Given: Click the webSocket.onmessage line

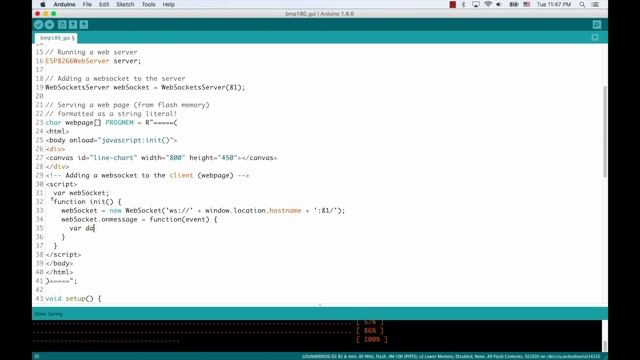Looking at the screenshot, I should coord(139,219).
